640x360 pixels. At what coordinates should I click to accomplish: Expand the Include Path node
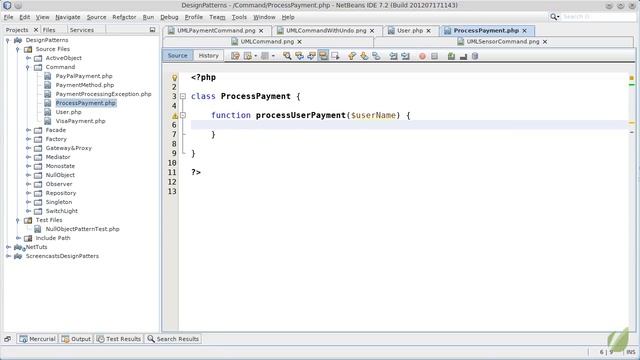coord(18,238)
